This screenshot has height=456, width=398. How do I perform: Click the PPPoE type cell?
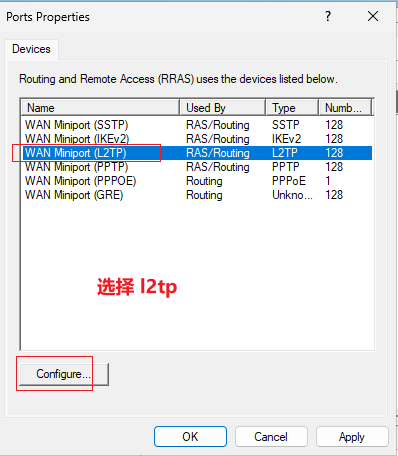click(x=289, y=181)
